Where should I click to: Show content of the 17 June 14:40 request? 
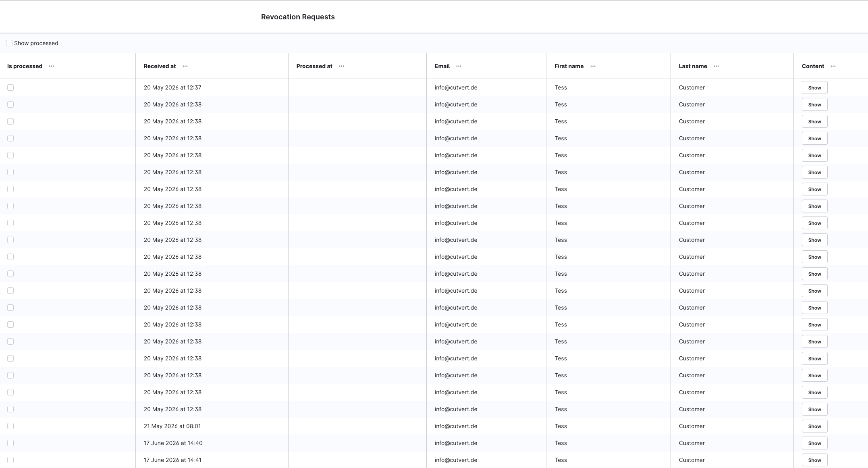tap(814, 443)
